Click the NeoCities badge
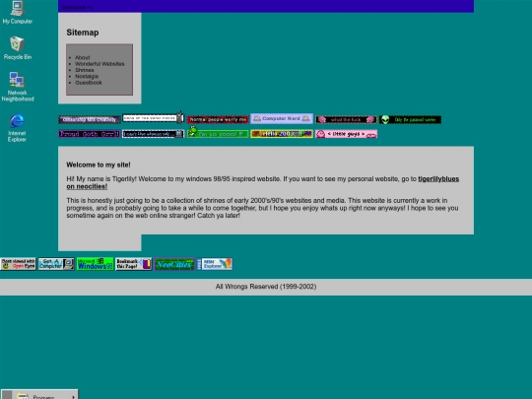This screenshot has height=399, width=532. point(174,264)
